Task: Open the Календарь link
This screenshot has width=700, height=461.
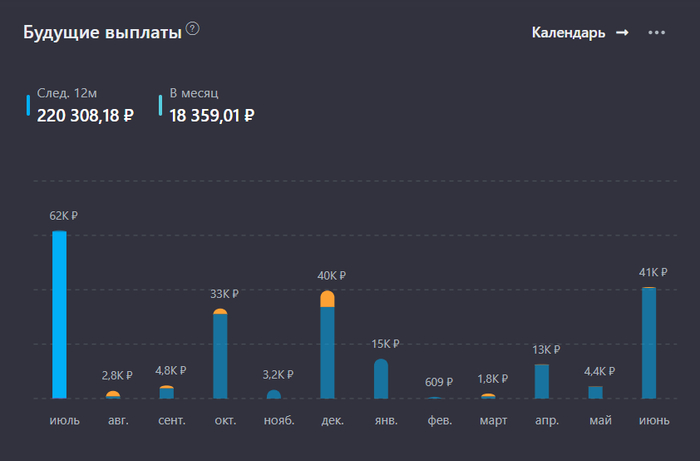Action: [568, 33]
